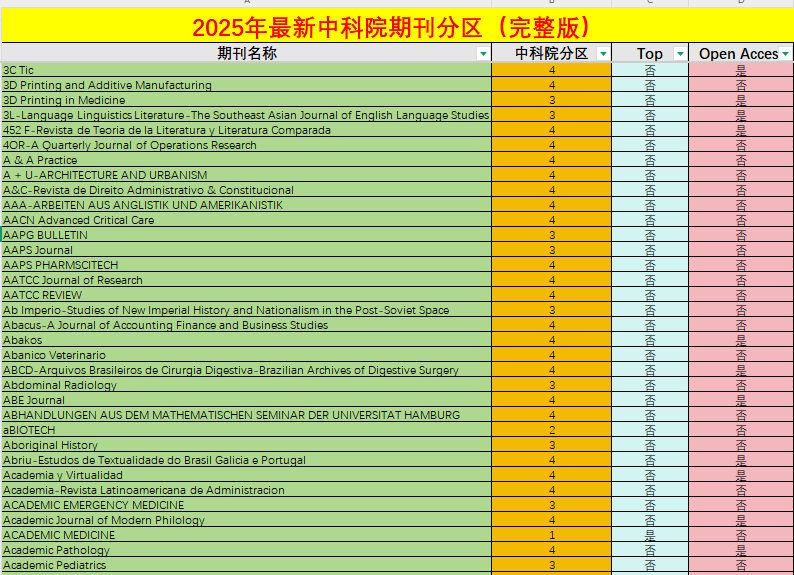Open the 期刊名称 column filter dropdown

click(483, 54)
